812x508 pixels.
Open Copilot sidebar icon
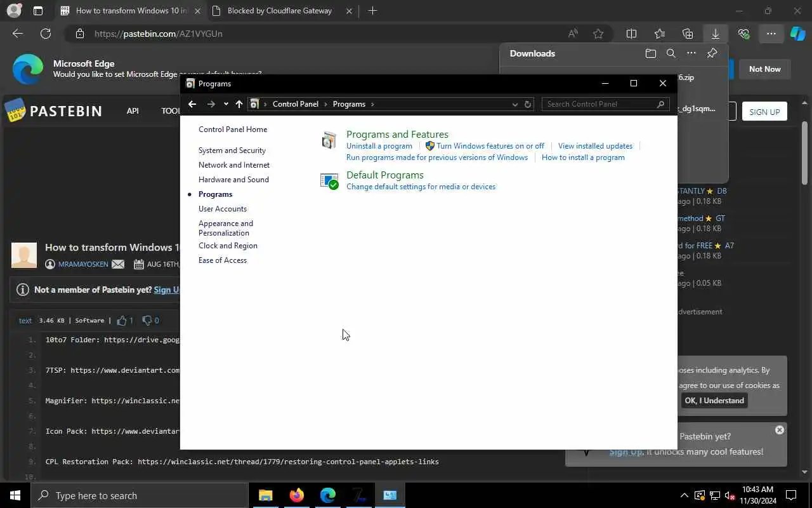point(797,34)
